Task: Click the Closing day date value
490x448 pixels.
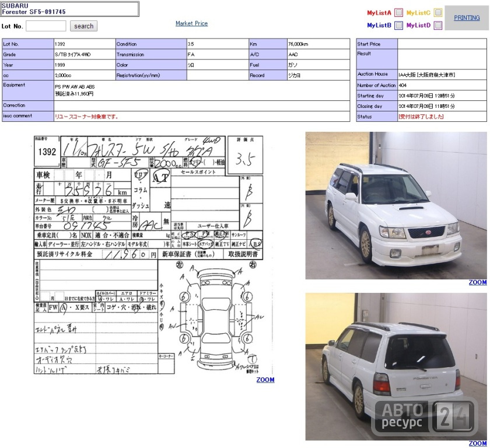Action: point(426,106)
